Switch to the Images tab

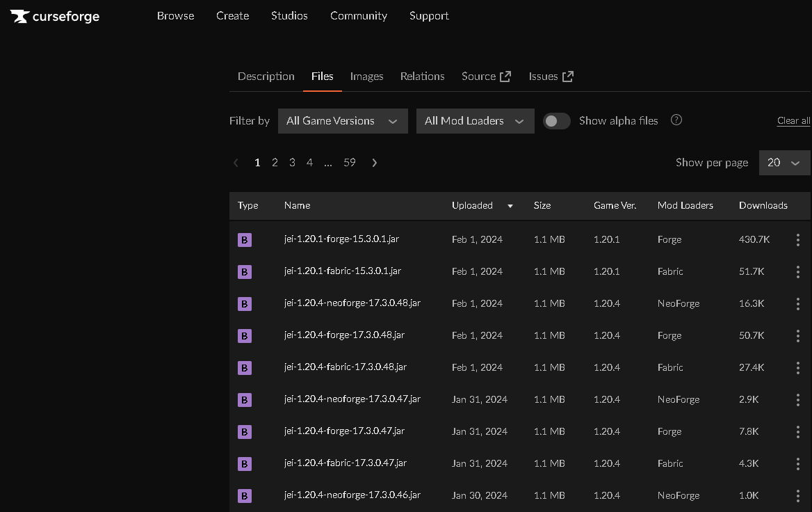point(366,76)
